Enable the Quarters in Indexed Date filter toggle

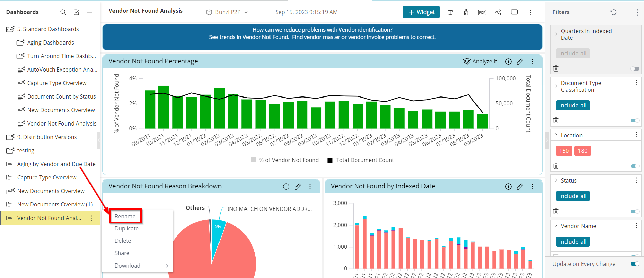pos(635,68)
